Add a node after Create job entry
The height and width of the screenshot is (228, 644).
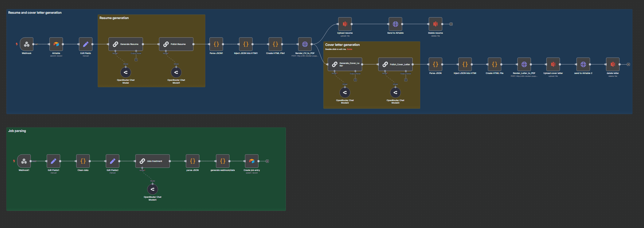coord(267,161)
